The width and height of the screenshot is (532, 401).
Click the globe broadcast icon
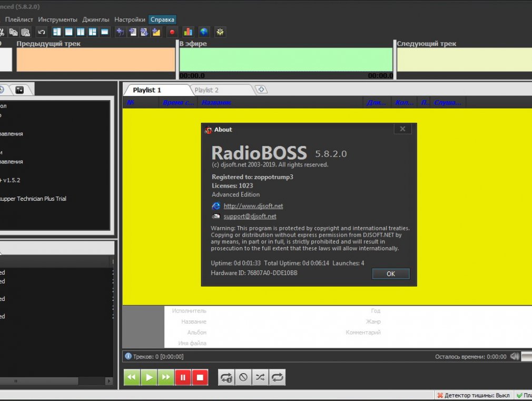tap(203, 32)
